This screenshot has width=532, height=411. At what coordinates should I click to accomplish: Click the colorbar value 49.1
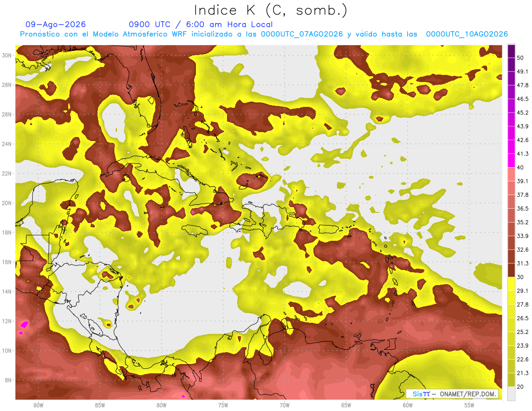click(523, 71)
